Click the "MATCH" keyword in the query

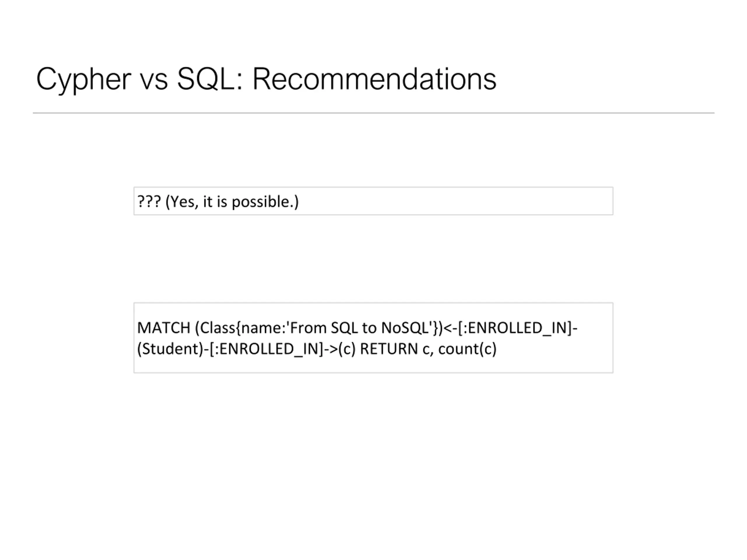click(x=164, y=328)
